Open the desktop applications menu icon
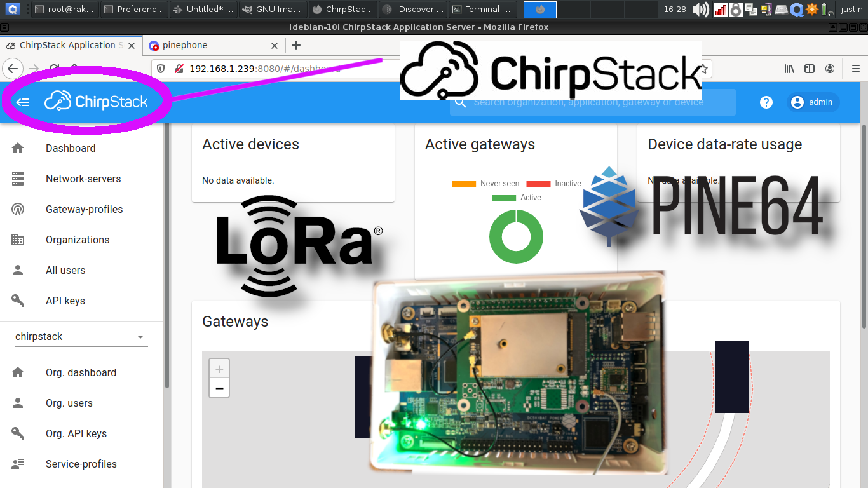 pos(13,9)
